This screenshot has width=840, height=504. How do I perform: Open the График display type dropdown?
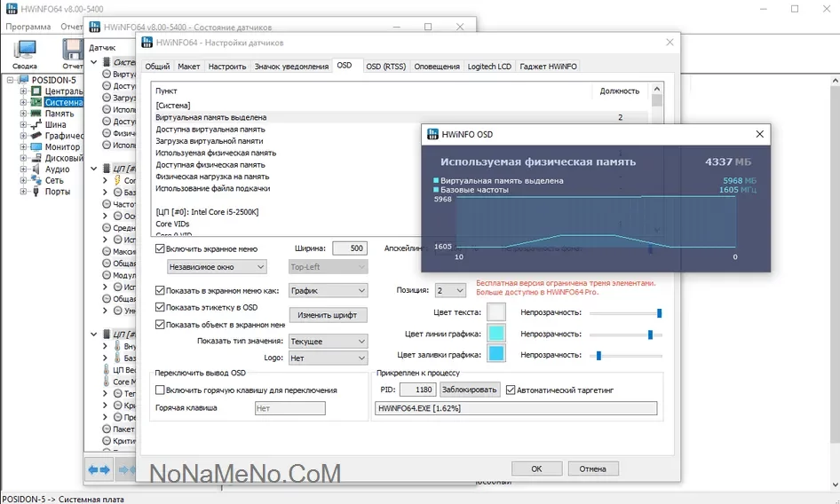329,291
